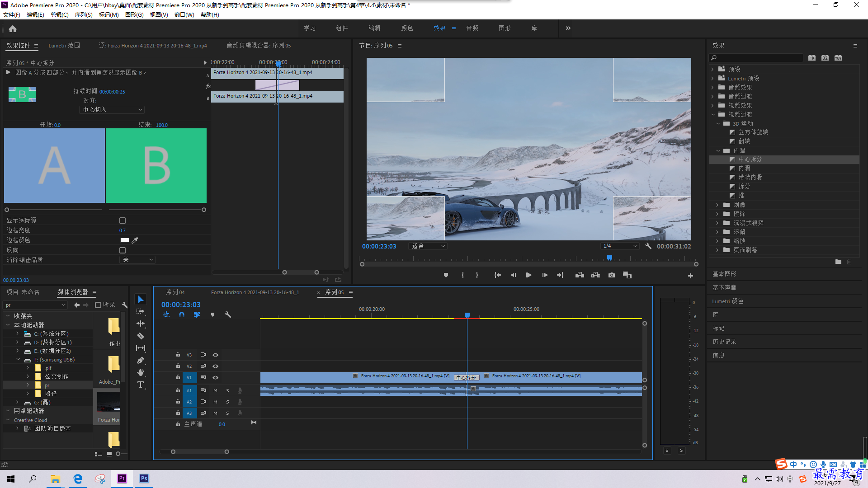Select the Hand tool
The height and width of the screenshot is (488, 868).
click(x=141, y=372)
